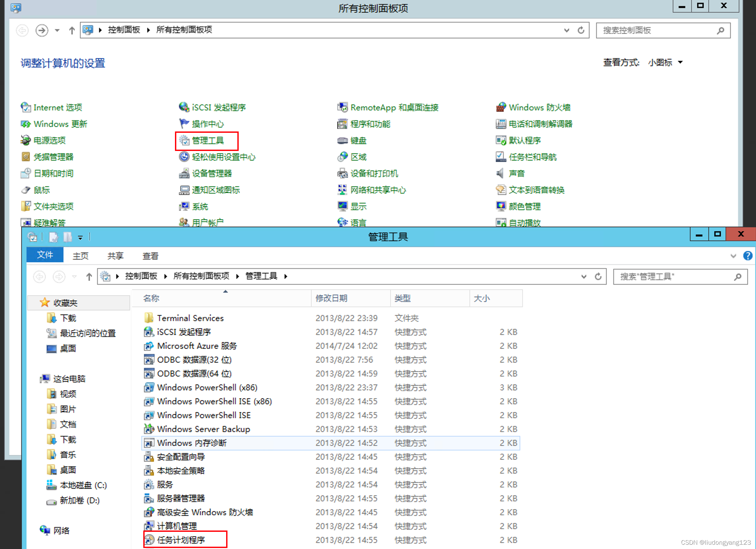
Task: Open the 键盘 settings icon
Action: (342, 140)
